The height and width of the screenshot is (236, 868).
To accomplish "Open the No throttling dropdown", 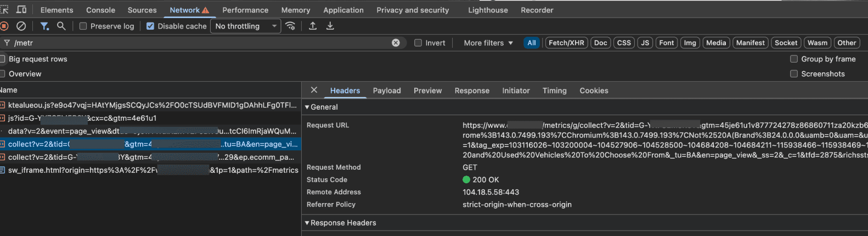I will (x=245, y=26).
